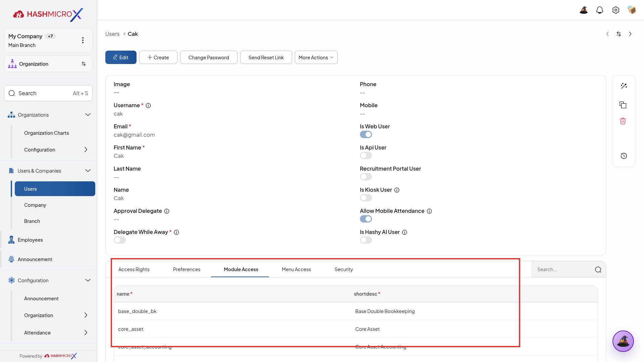Switch to Security tab
This screenshot has height=362, width=644.
(343, 269)
